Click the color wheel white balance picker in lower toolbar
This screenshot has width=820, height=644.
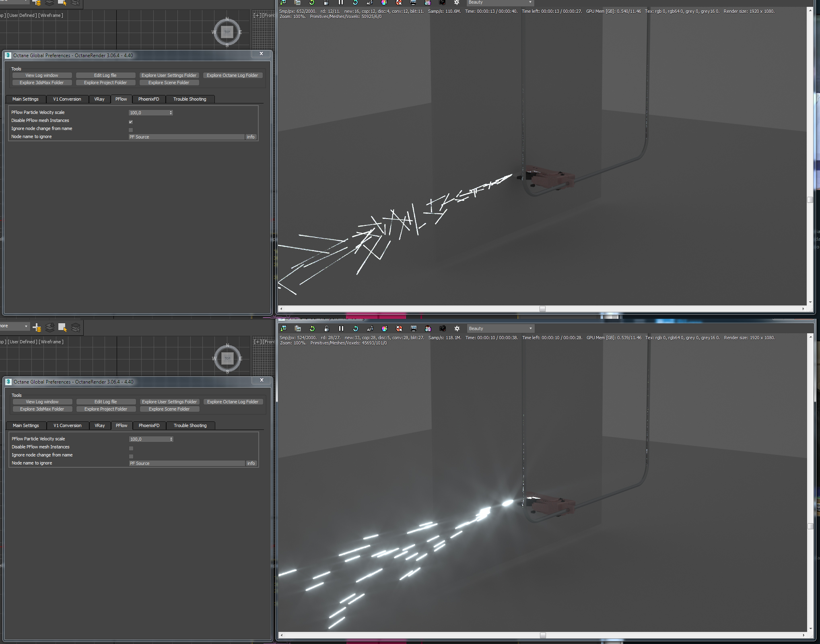pyautogui.click(x=385, y=328)
